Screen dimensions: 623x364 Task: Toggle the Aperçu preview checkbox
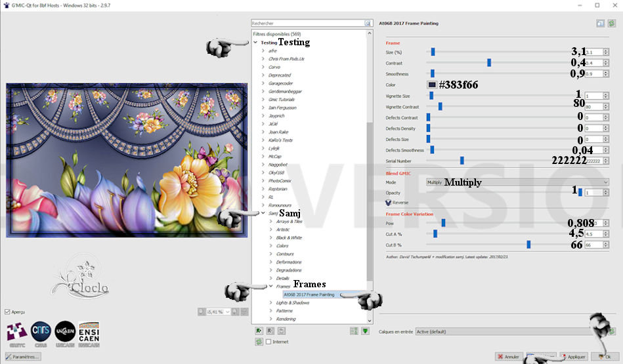point(7,312)
